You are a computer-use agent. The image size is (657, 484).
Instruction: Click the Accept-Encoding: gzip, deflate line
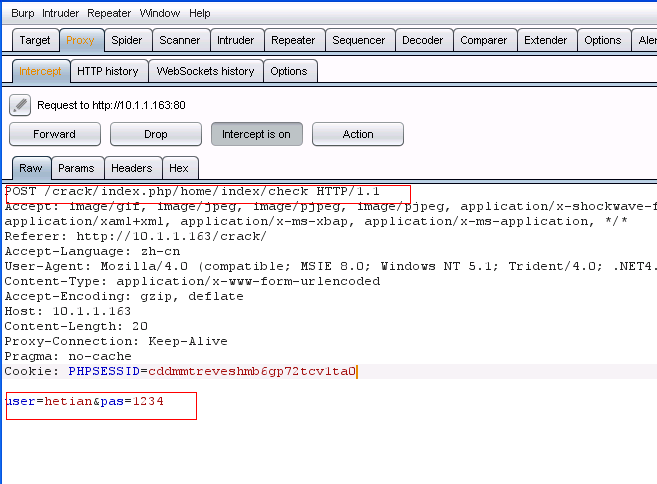124,297
